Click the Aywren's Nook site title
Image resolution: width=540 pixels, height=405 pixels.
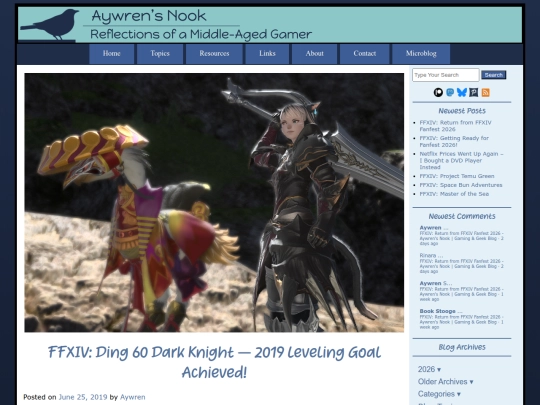click(149, 16)
